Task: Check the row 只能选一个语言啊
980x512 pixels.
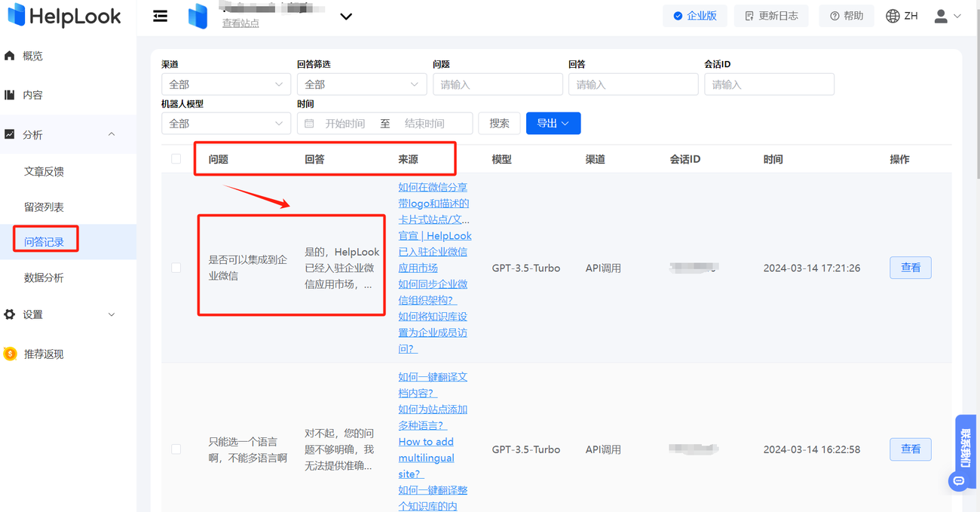Action: point(176,449)
